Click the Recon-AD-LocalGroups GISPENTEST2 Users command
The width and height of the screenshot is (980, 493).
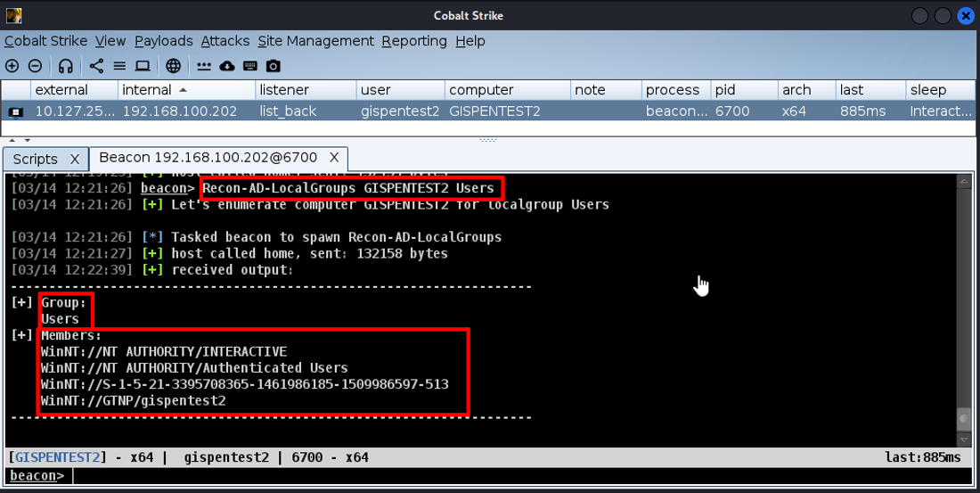click(x=348, y=188)
